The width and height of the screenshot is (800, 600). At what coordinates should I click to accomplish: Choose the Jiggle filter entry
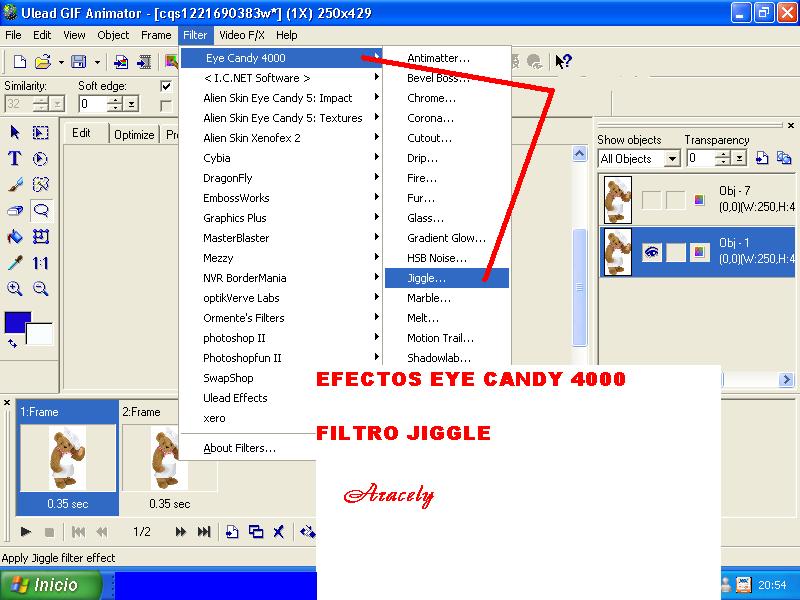[446, 278]
